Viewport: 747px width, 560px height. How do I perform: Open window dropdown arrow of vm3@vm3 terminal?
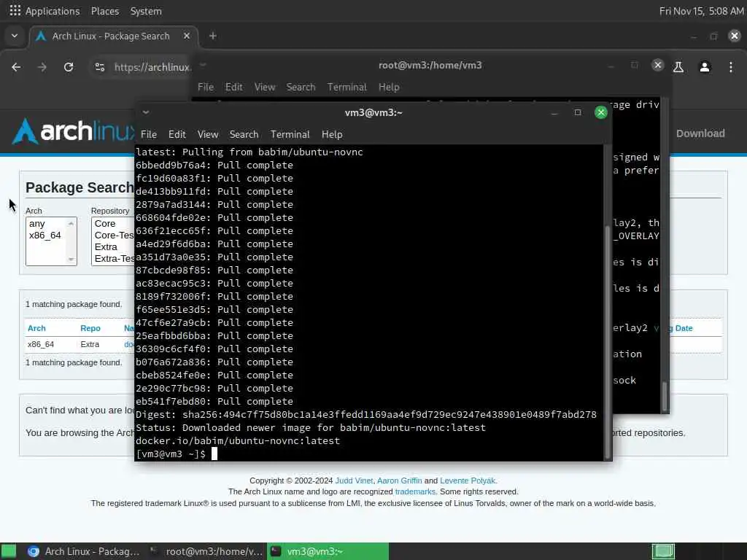click(x=146, y=112)
